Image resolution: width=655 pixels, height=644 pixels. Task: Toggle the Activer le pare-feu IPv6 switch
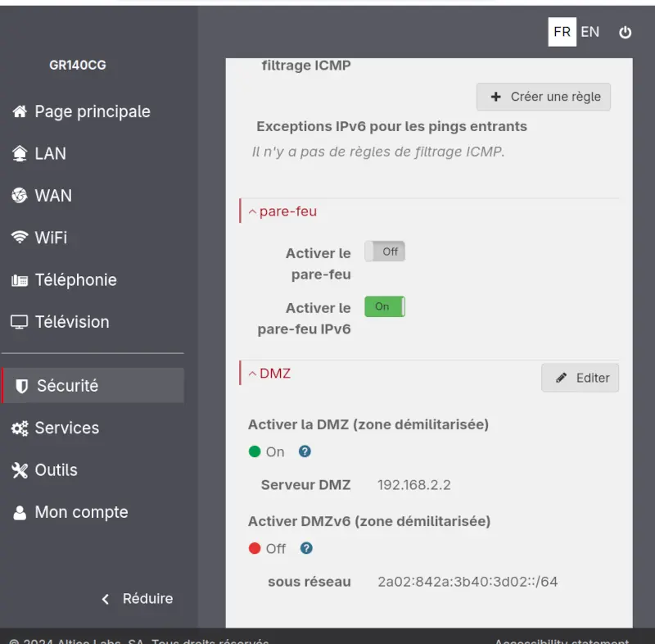pyautogui.click(x=385, y=306)
